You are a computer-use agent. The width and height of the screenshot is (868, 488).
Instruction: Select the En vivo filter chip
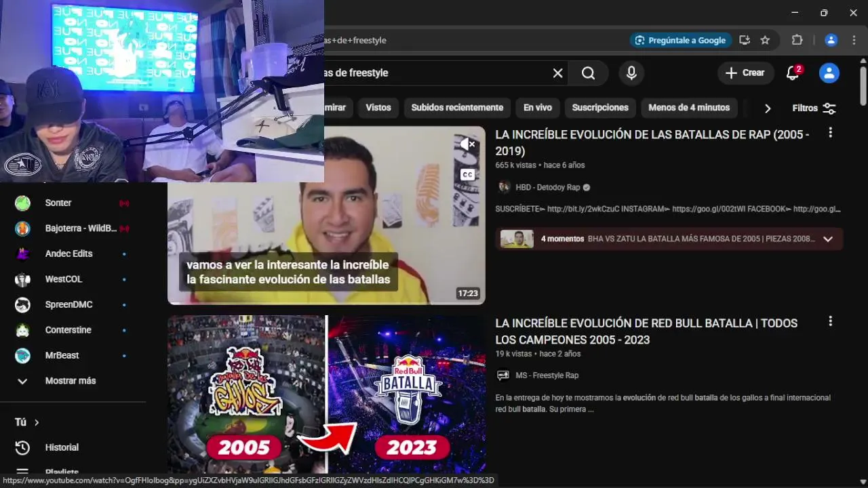point(538,108)
